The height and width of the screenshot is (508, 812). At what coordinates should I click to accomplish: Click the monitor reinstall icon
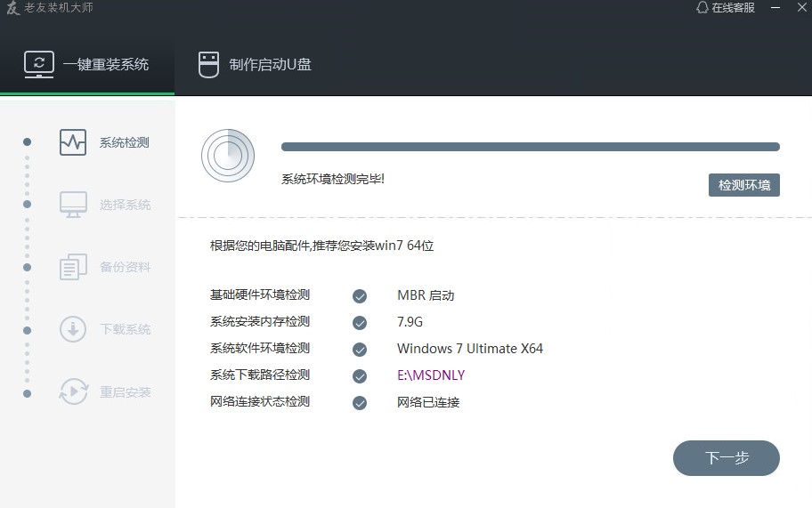[x=39, y=64]
